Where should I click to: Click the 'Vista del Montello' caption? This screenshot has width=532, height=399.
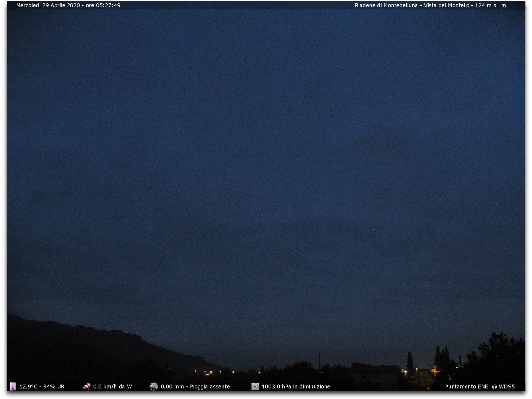(x=447, y=5)
